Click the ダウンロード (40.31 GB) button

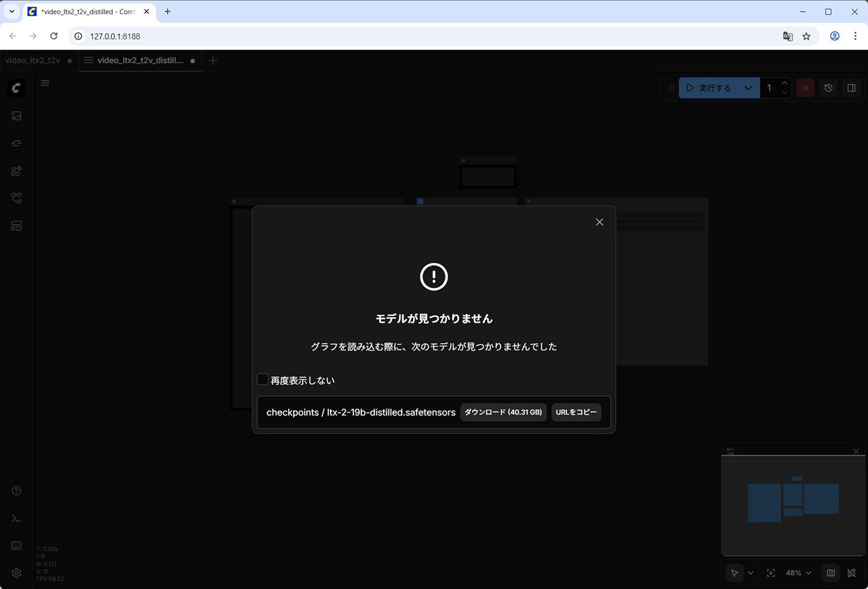click(503, 412)
